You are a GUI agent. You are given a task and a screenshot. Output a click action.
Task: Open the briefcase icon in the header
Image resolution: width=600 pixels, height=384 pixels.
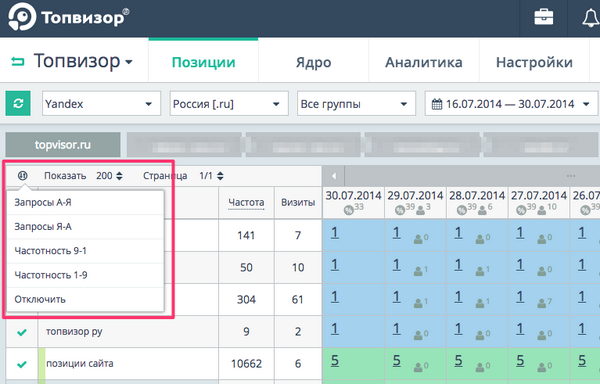point(544,18)
